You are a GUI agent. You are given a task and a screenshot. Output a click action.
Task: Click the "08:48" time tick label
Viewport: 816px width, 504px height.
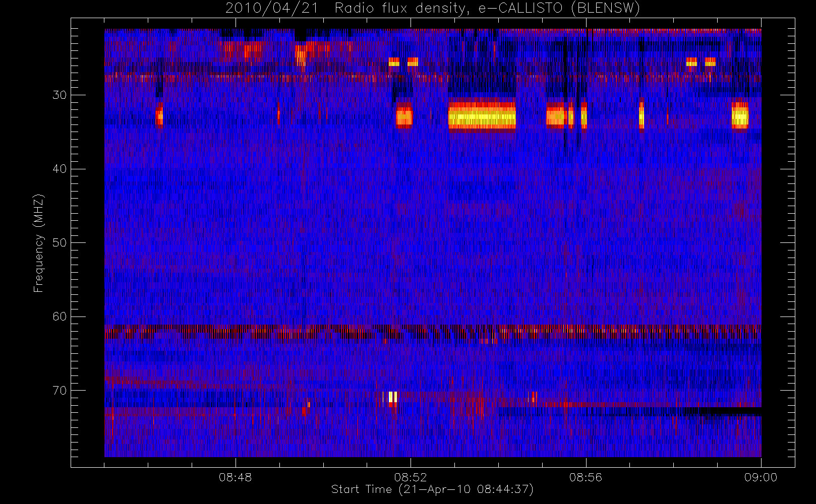pyautogui.click(x=235, y=477)
